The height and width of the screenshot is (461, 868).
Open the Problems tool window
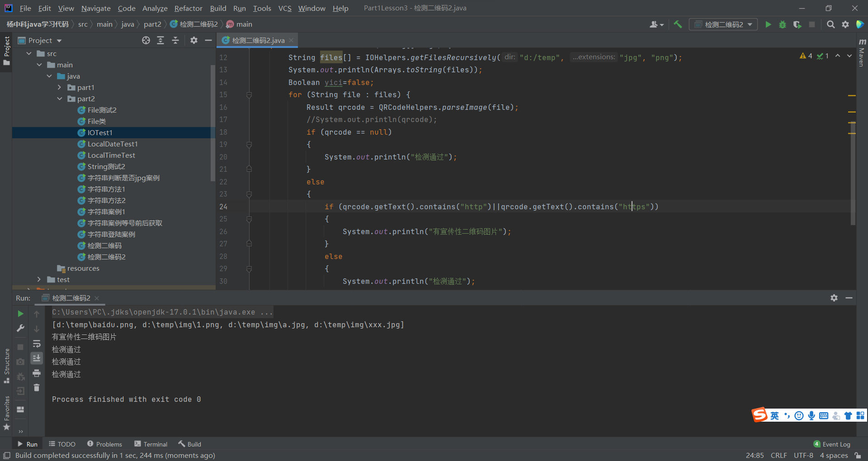click(x=104, y=444)
